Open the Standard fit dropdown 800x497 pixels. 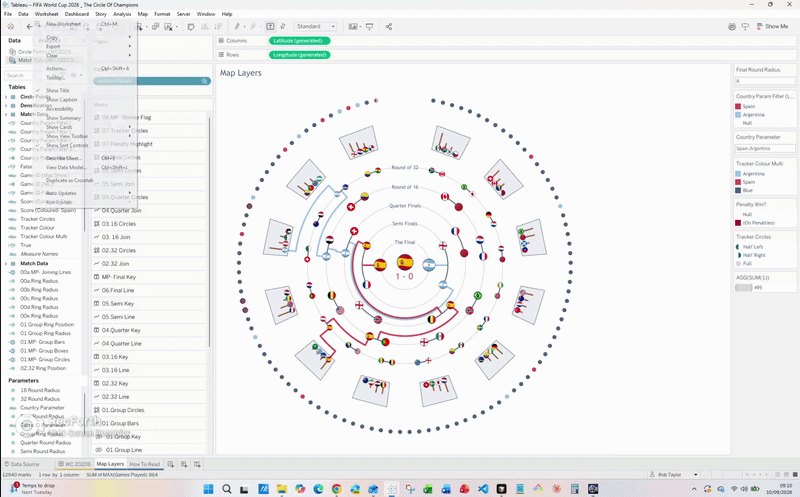316,27
